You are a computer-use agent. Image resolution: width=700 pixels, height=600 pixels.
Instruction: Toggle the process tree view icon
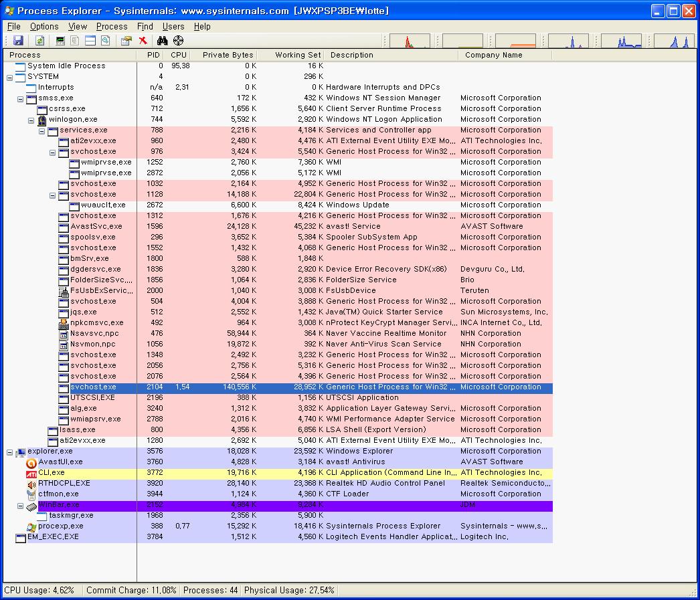75,41
